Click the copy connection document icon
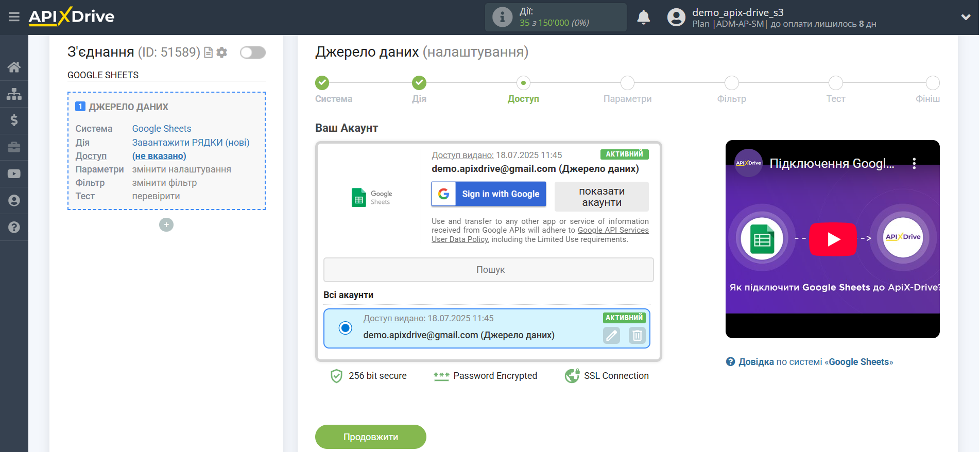The width and height of the screenshot is (980, 452). [x=208, y=53]
